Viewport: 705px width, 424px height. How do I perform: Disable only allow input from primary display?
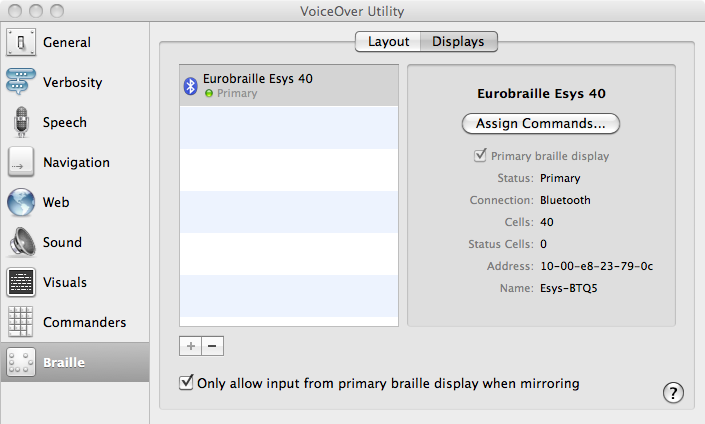point(185,383)
